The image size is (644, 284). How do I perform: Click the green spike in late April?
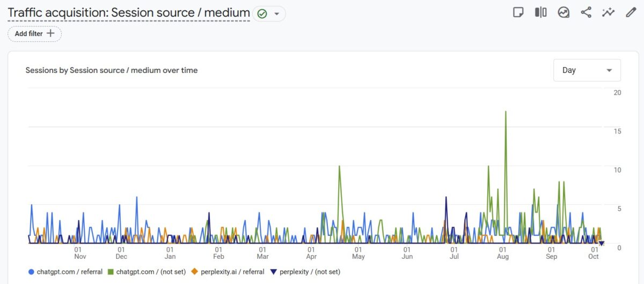[339, 167]
